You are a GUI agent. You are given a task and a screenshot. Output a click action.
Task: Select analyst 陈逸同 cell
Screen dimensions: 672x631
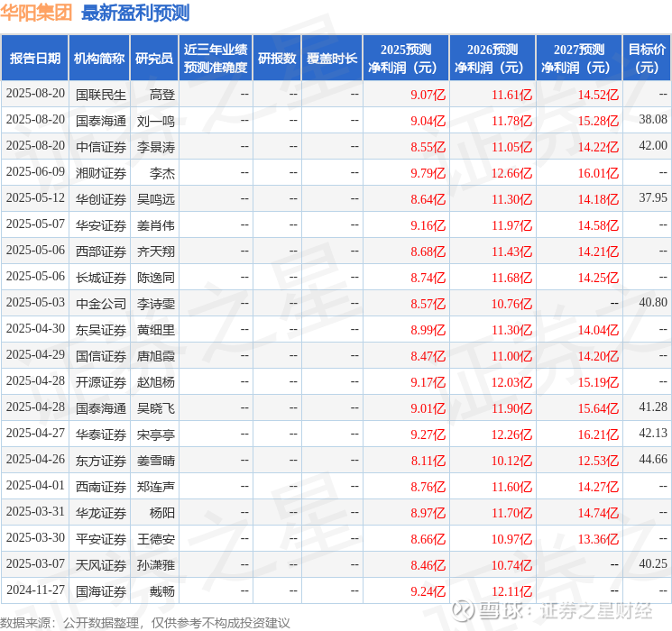click(155, 278)
